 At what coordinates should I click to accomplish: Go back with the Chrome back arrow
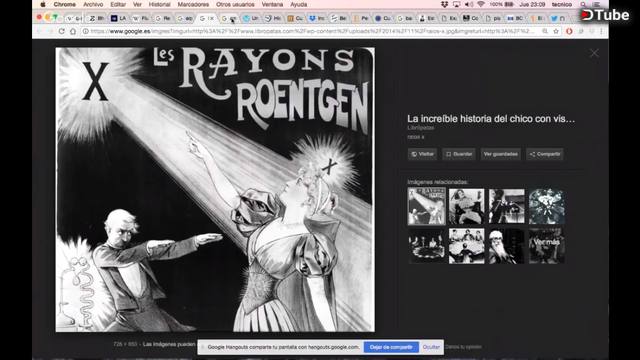[x=40, y=31]
